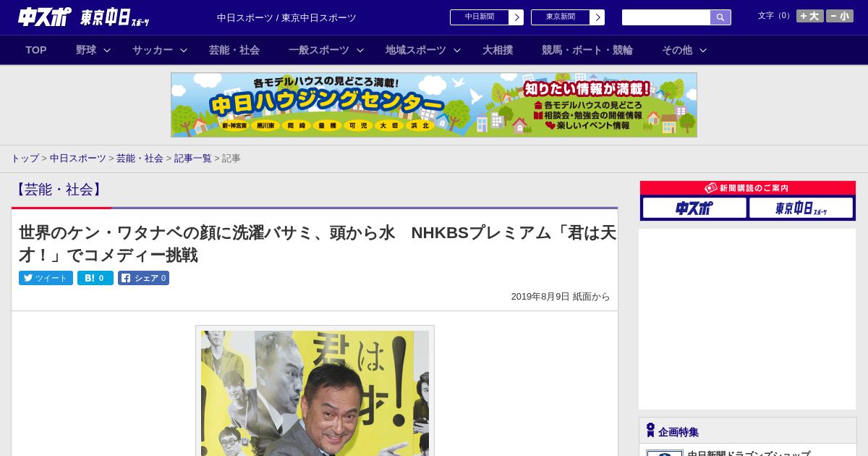The height and width of the screenshot is (456, 868).
Task: Open the 東京新聞 link button
Action: [x=568, y=17]
